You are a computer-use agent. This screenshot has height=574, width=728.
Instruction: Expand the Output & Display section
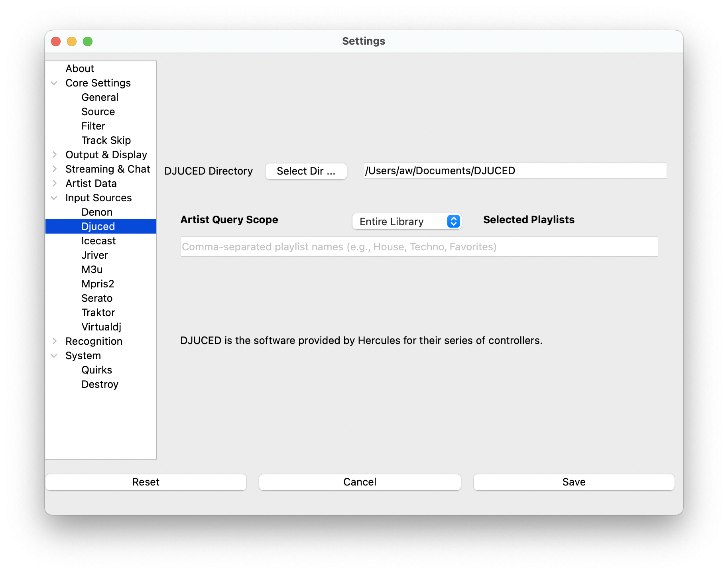tap(55, 154)
